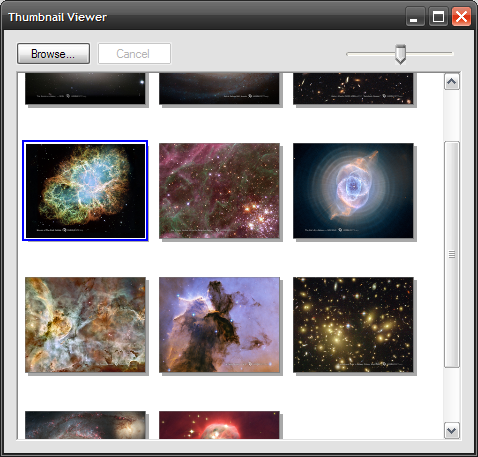
Task: Select the pink and green starfield thumbnail
Action: click(219, 191)
